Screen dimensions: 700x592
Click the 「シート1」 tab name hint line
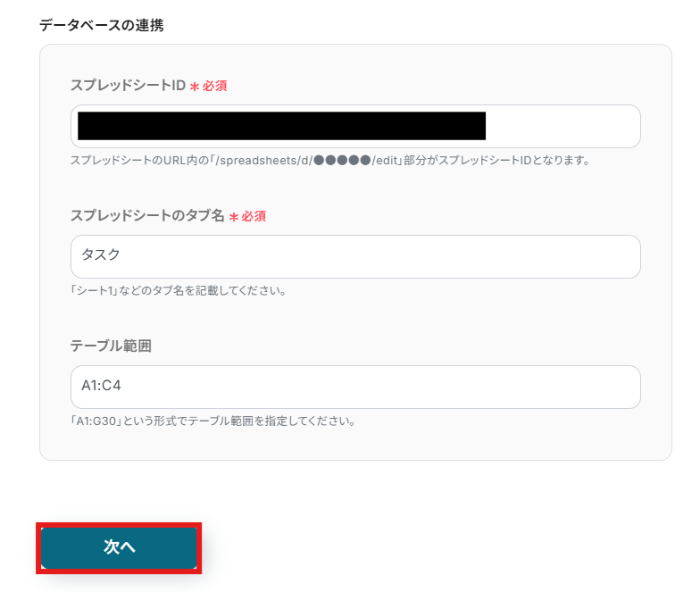pos(178,291)
